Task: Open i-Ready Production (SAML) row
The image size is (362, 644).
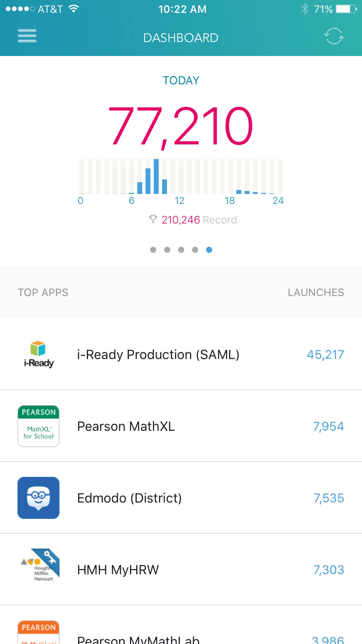Action: coord(181,354)
